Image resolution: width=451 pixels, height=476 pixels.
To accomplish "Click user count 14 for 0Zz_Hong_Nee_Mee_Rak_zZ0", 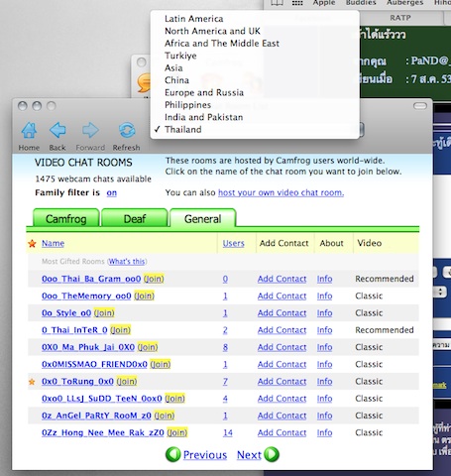I will tap(228, 433).
